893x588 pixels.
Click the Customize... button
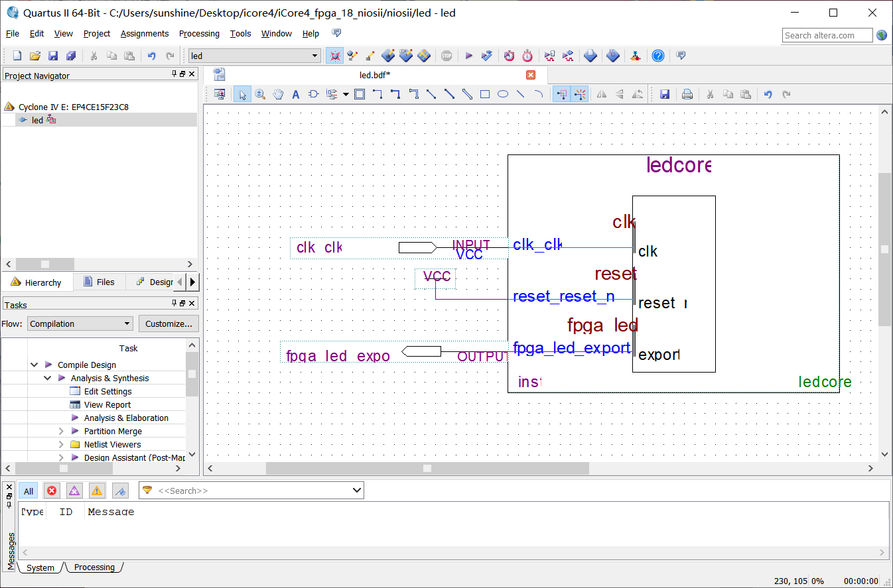pos(169,323)
